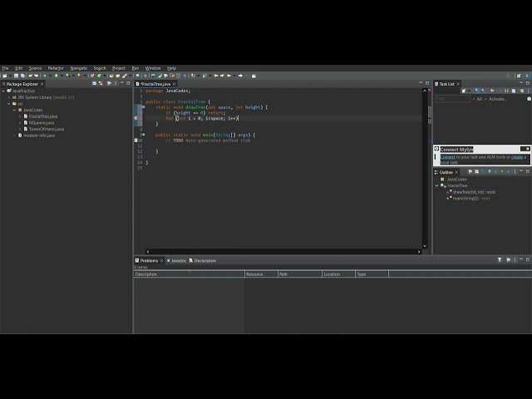Collapse the main method fold marker
Image resolution: width=532 pixels, height=399 pixels.
pos(144,135)
